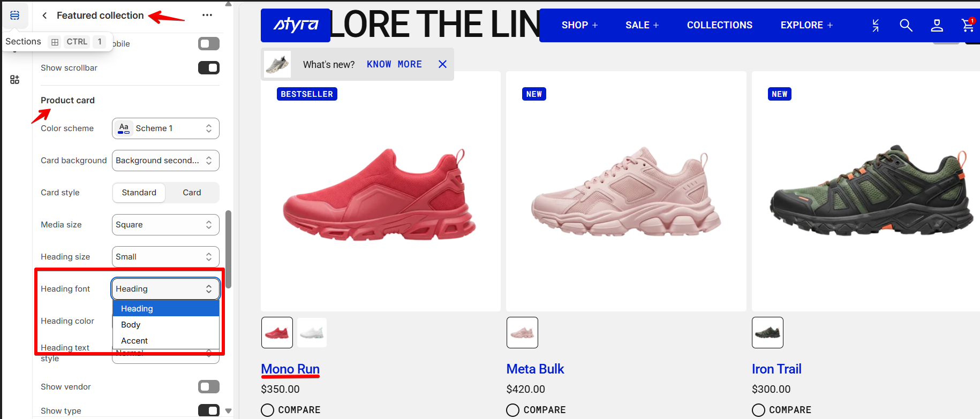
Task: Click the compare arrows icon in header
Action: [x=875, y=25]
